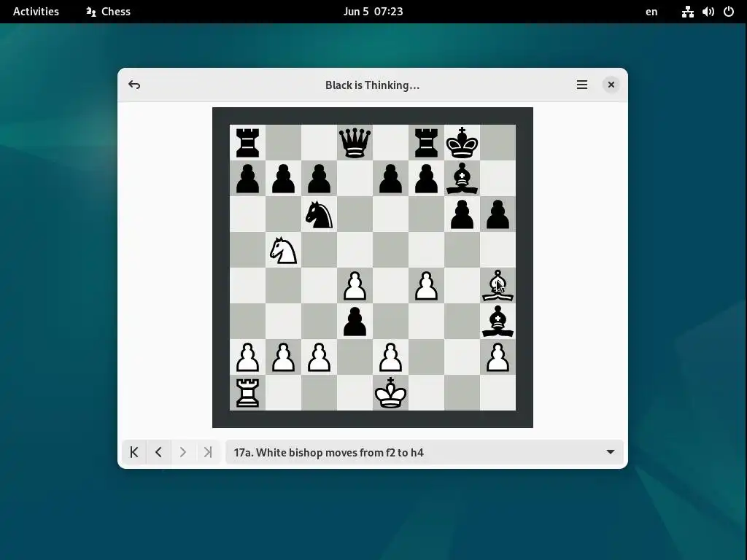Select the black bishop on g7
This screenshot has width=747, height=560.
462,178
